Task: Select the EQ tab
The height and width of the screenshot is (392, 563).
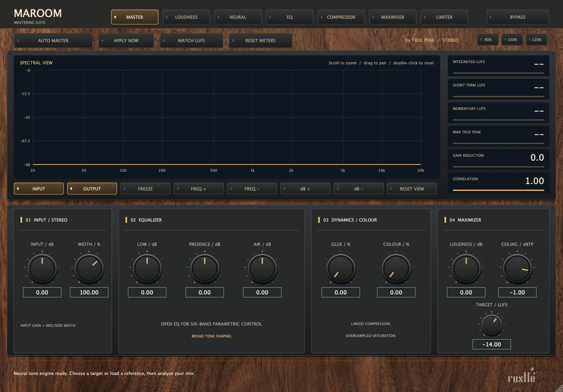Action: [290, 17]
